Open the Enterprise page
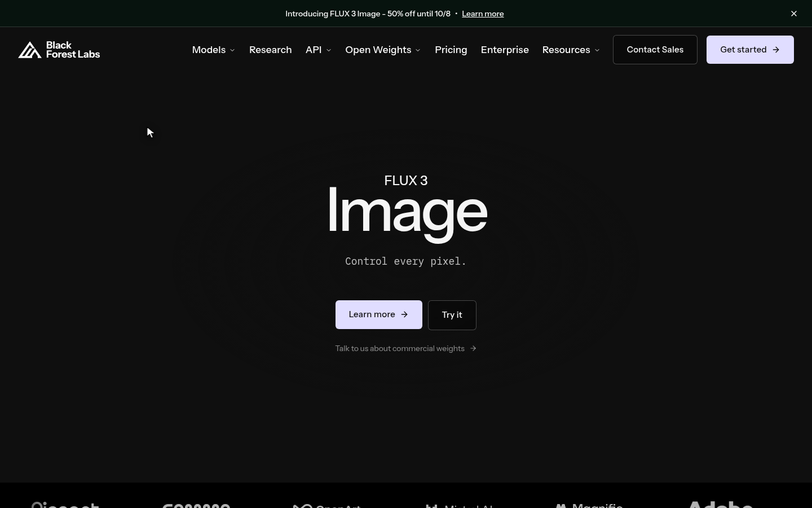812x508 pixels. [x=505, y=50]
